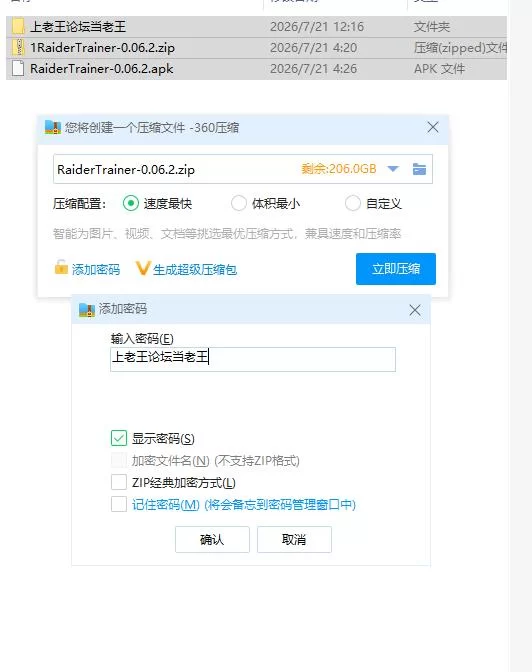The height and width of the screenshot is (672, 532).
Task: Select the 自定义 radio option
Action: click(352, 203)
